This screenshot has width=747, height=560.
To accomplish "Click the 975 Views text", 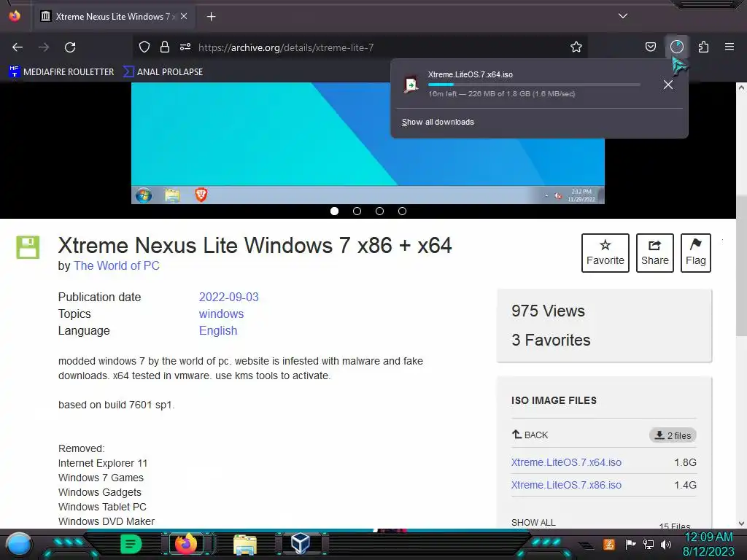I will pyautogui.click(x=548, y=311).
